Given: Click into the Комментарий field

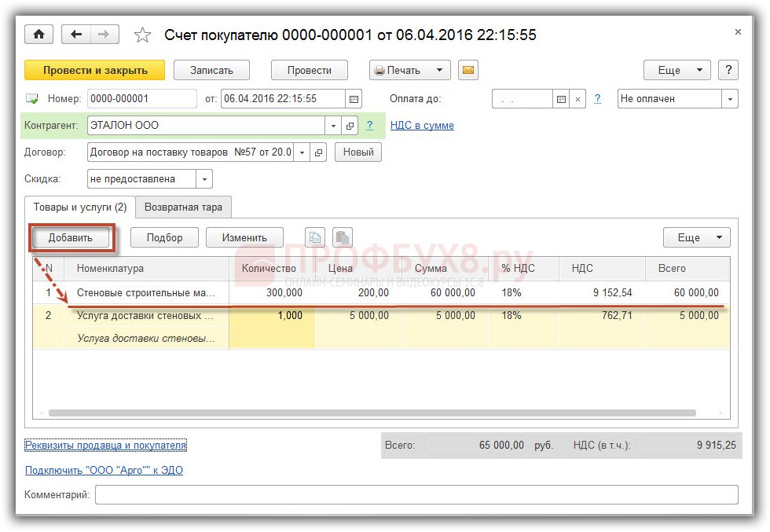Looking at the screenshot, I should tap(416, 495).
